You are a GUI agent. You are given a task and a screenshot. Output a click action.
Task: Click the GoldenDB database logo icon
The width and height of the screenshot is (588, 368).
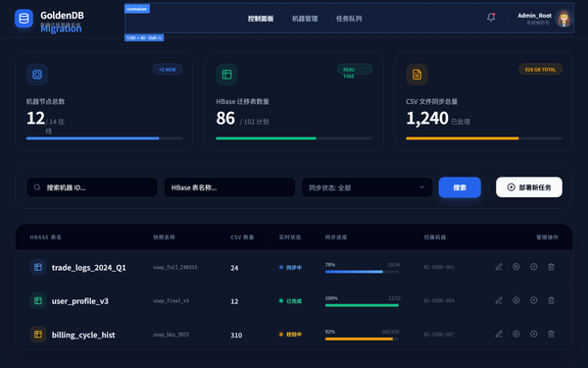[x=24, y=19]
